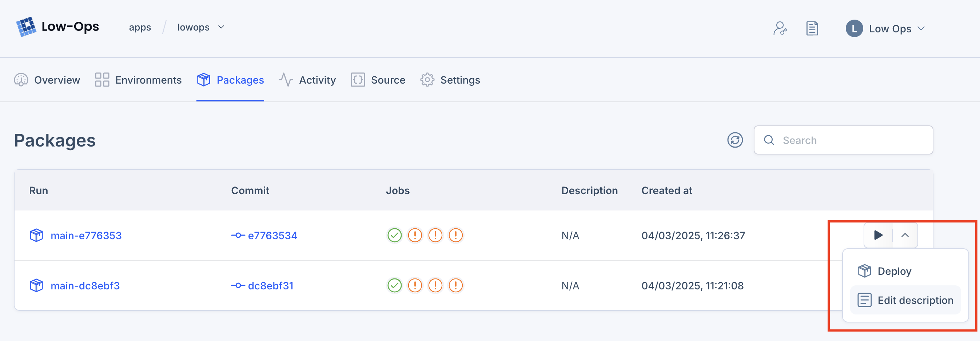Expand the lowops app dropdown
Screen dimensions: 980x341
pyautogui.click(x=221, y=27)
